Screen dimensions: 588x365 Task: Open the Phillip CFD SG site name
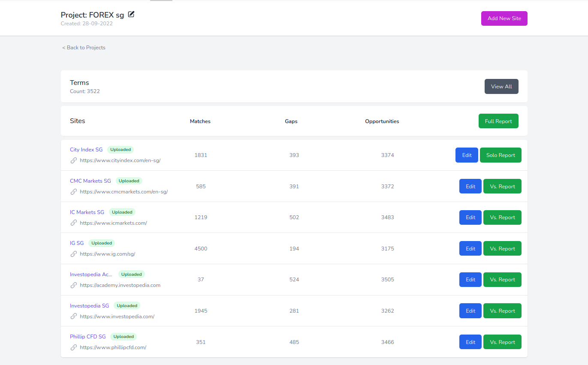(x=88, y=337)
